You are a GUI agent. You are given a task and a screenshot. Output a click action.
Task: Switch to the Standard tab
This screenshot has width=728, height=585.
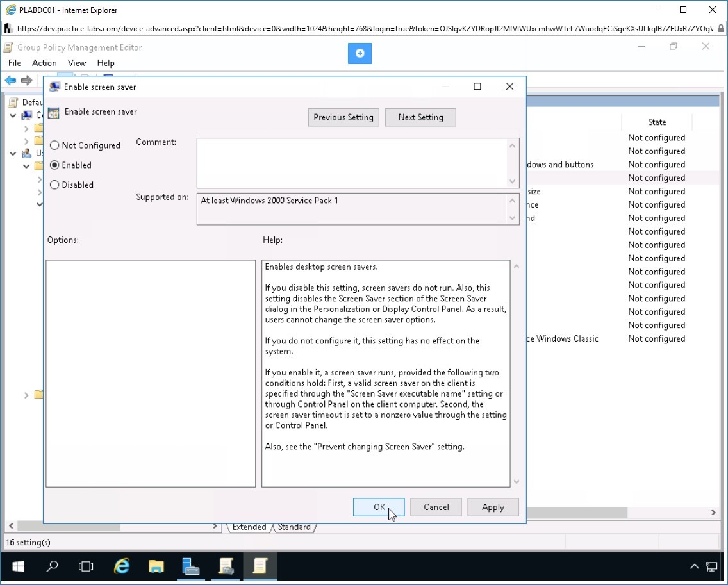click(294, 527)
